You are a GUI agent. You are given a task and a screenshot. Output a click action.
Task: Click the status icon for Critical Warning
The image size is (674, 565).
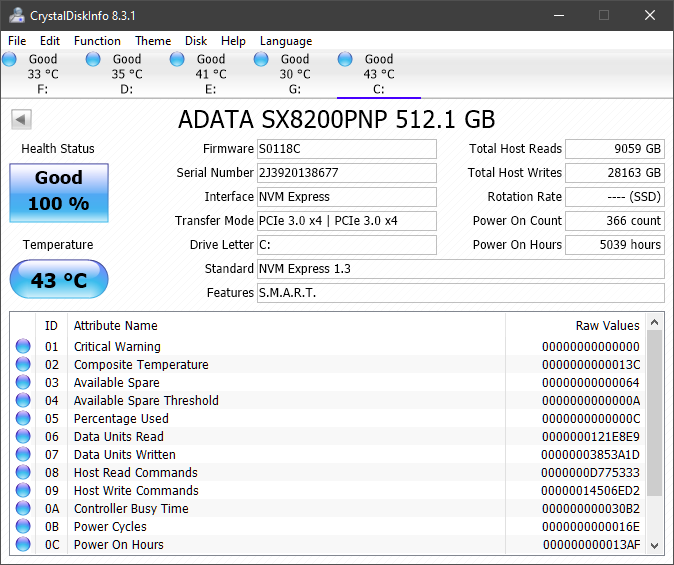23,346
